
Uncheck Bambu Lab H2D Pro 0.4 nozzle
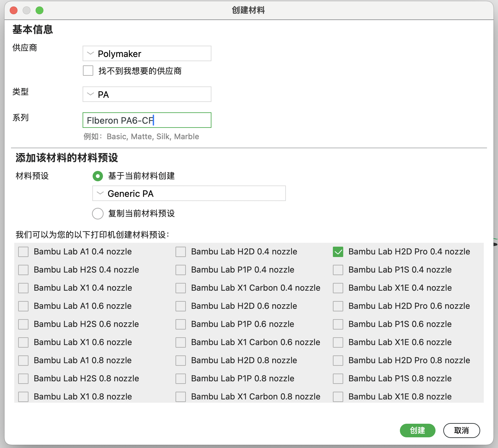338,252
